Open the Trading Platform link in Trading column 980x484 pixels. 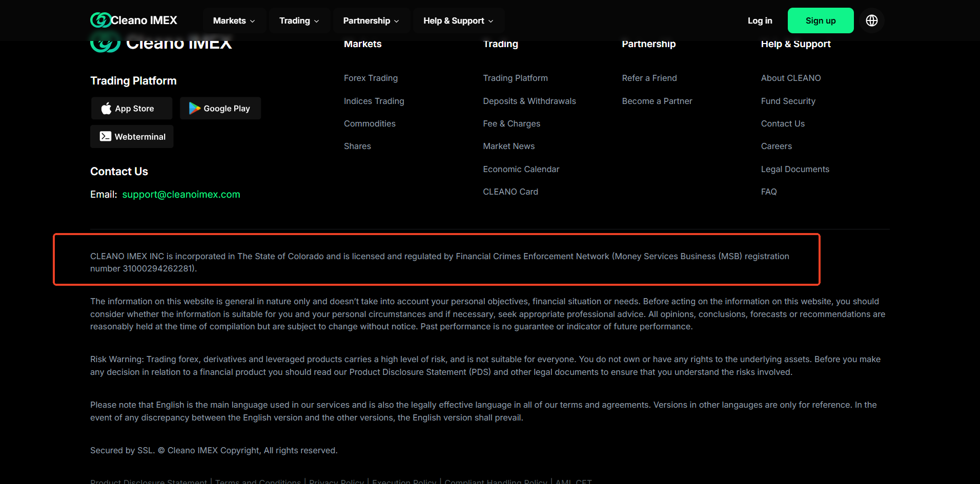515,78
